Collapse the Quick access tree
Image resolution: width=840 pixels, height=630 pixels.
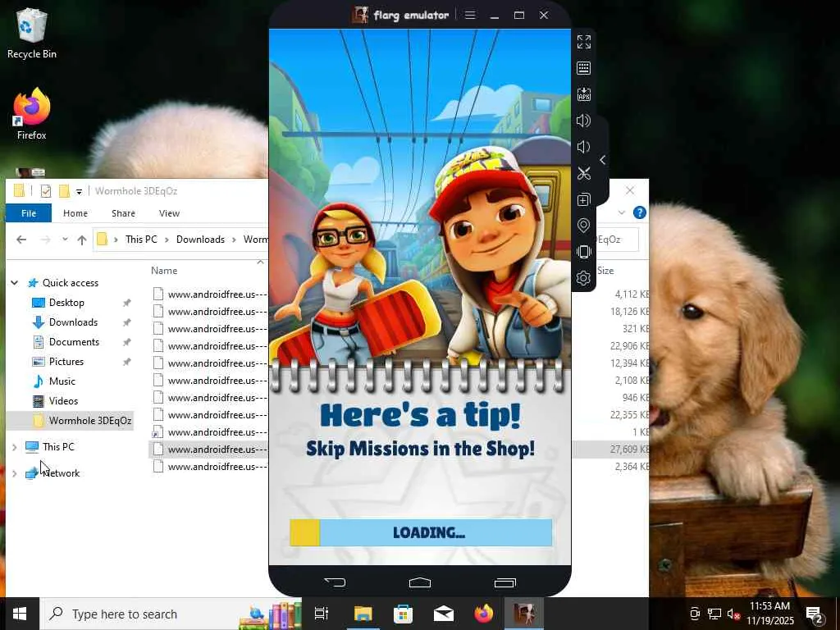pyautogui.click(x=15, y=283)
